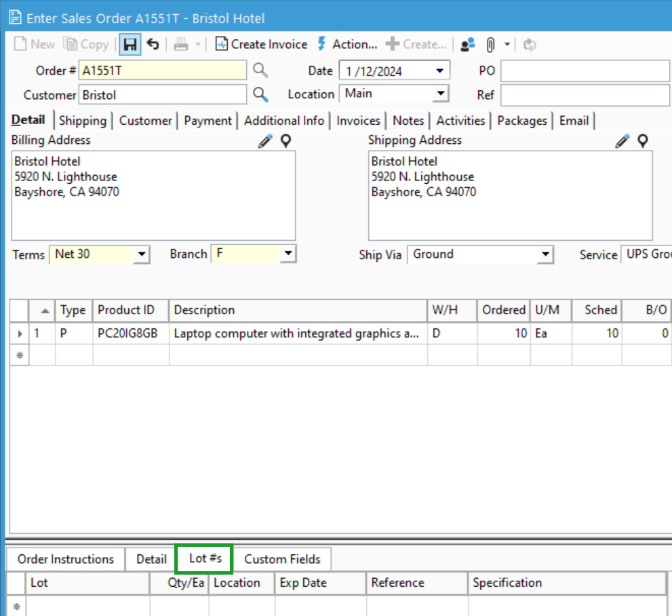
Task: Search for another order number
Action: tap(261, 70)
